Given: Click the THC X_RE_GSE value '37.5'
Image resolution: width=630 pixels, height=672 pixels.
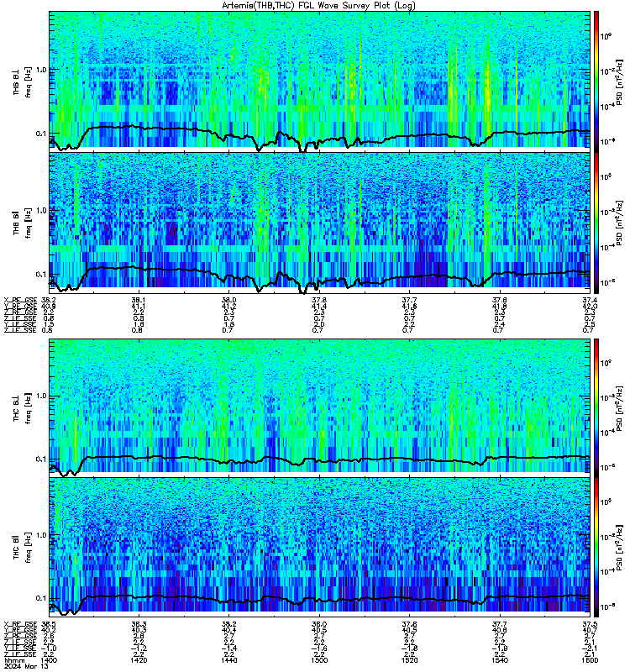Looking at the screenshot, I should click(x=590, y=624).
